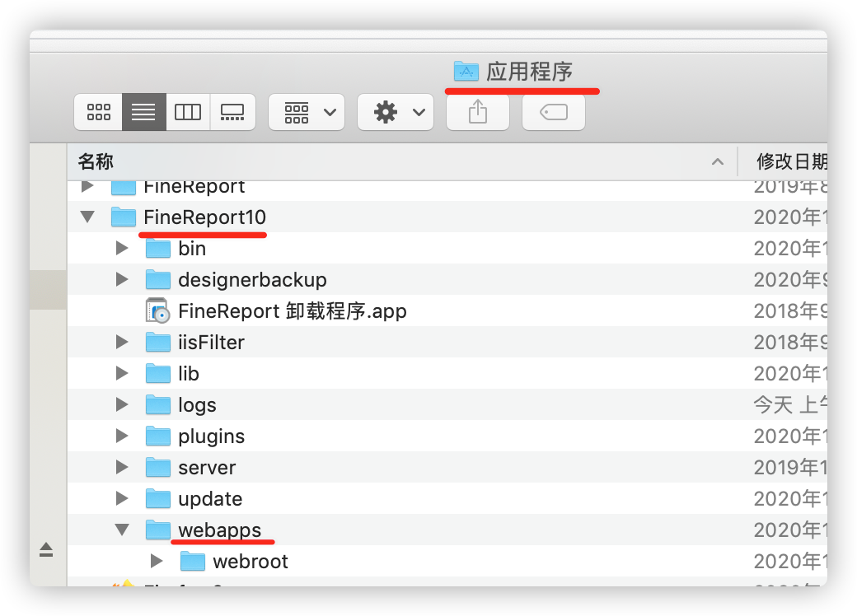
Task: Expand the logs folder
Action: (x=123, y=404)
